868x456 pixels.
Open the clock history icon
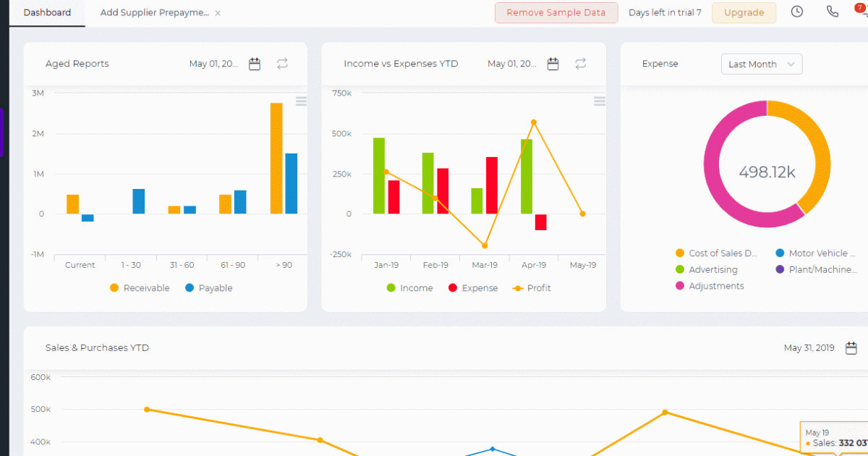click(797, 12)
